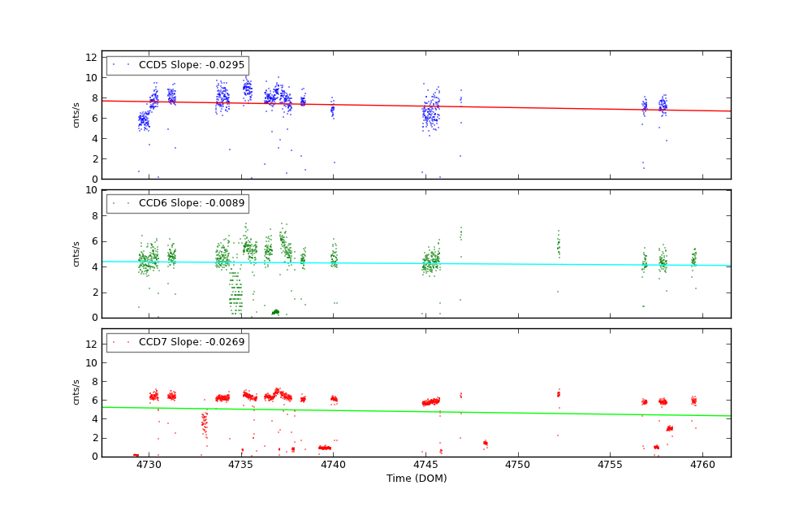
Task: Click the Time (DOM) x-axis label
Action: 416,479
